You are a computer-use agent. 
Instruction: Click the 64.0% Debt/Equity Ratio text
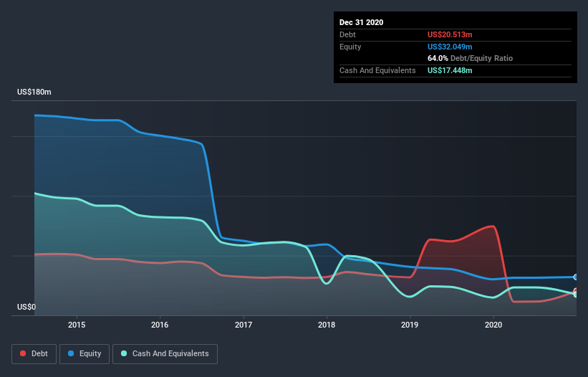(470, 58)
